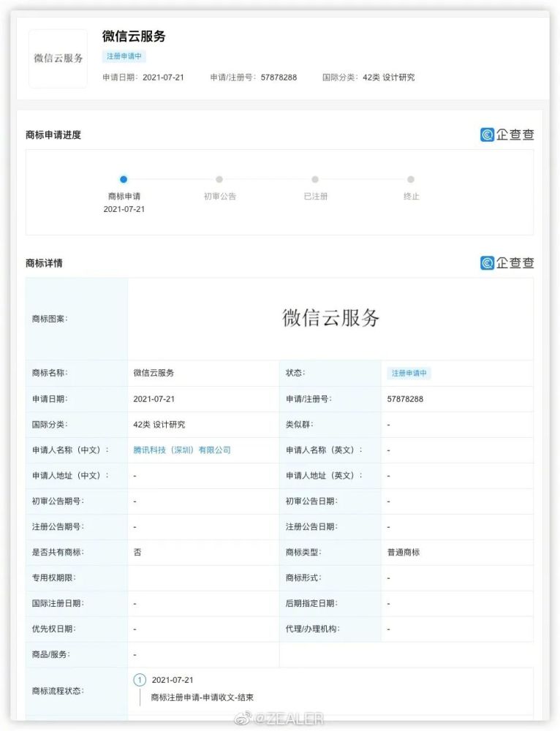The width and height of the screenshot is (560, 731).
Task: Click the header 42类 设计研究 classification
Action: click(x=388, y=77)
